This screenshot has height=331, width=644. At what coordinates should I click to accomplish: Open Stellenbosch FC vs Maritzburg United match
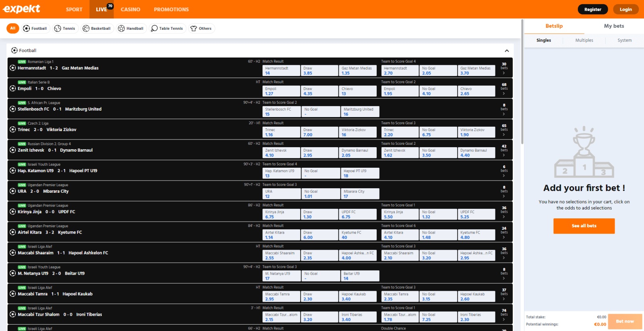60,109
